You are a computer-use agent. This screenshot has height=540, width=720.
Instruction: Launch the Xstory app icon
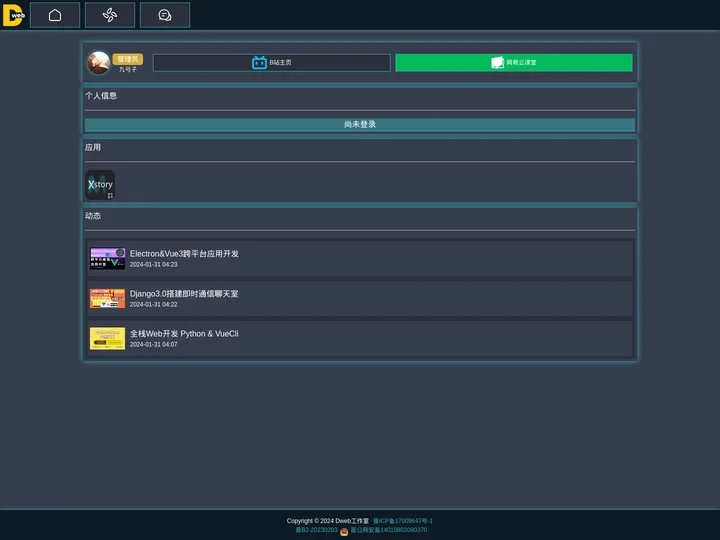coord(100,185)
